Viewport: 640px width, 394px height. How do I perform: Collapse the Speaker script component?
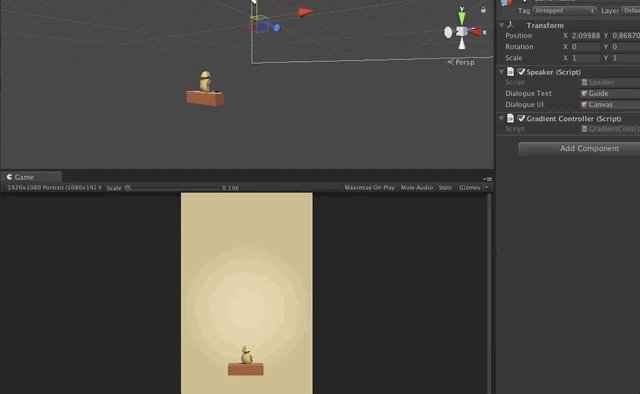coord(501,72)
